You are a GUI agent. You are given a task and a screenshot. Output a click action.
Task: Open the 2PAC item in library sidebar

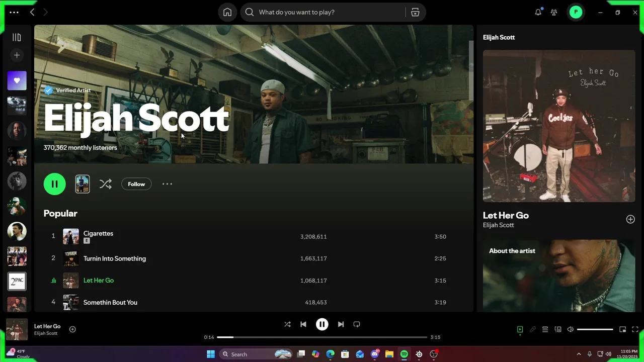17,282
